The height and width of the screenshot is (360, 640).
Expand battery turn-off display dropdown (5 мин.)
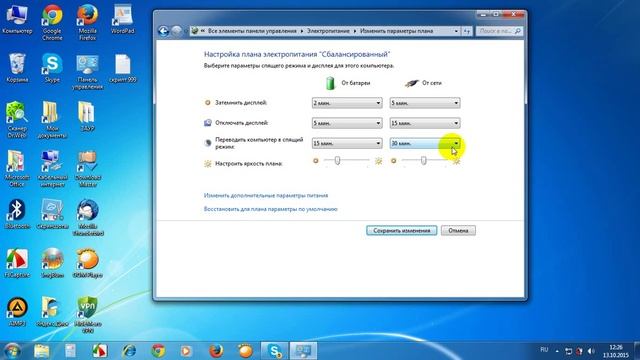[x=347, y=123]
